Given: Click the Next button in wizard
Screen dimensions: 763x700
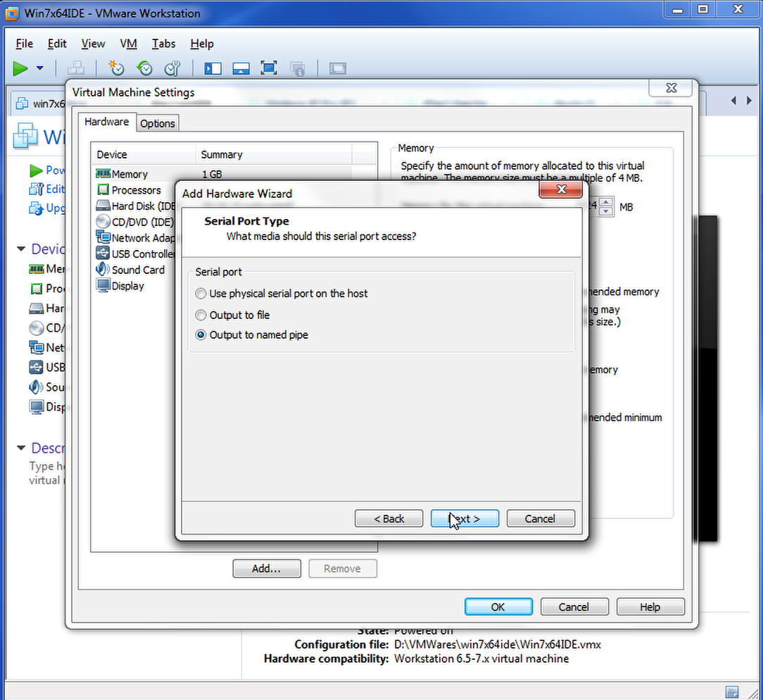Looking at the screenshot, I should (465, 519).
